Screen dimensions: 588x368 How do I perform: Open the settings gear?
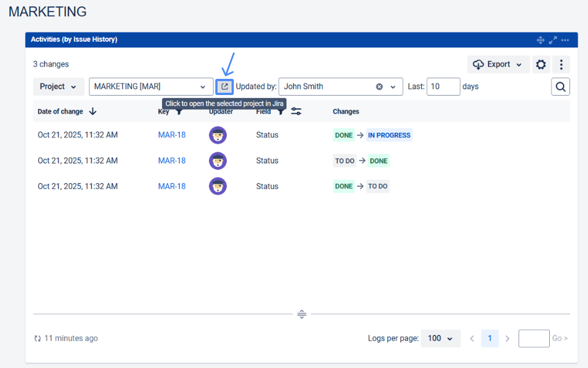(x=541, y=64)
